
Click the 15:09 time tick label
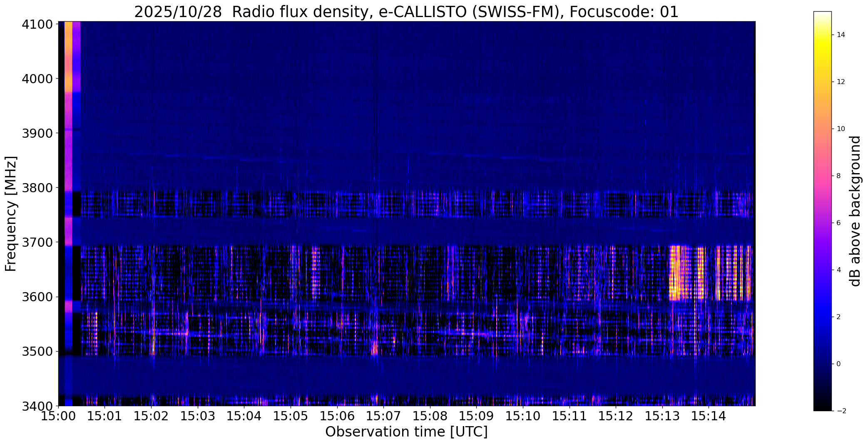tap(477, 416)
